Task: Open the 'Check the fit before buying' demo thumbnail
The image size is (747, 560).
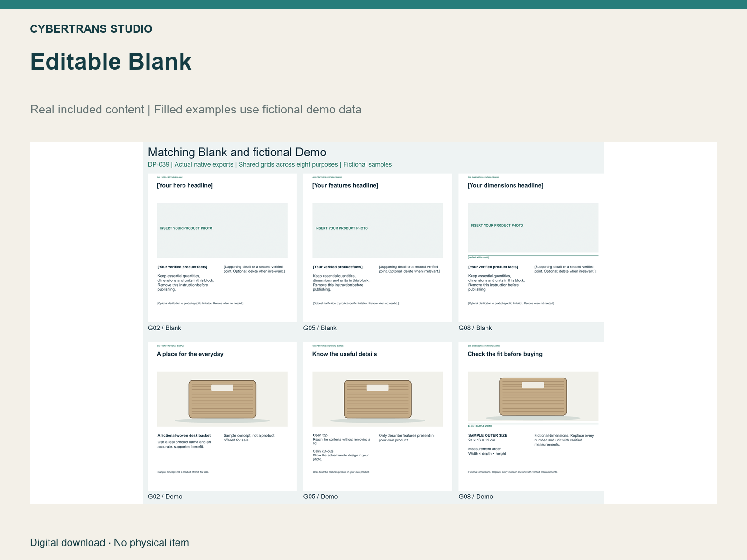Action: (531, 416)
